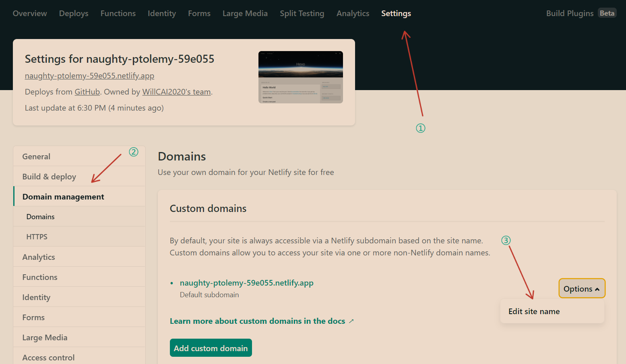Open the Large Media tab in top navigation
Image resolution: width=626 pixels, height=364 pixels.
point(245,13)
